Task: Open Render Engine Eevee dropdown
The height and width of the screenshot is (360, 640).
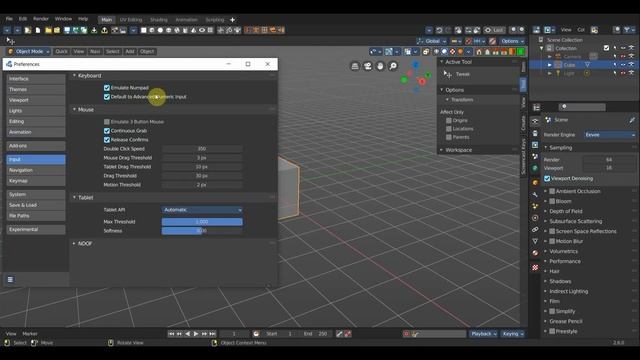Action: coord(609,135)
